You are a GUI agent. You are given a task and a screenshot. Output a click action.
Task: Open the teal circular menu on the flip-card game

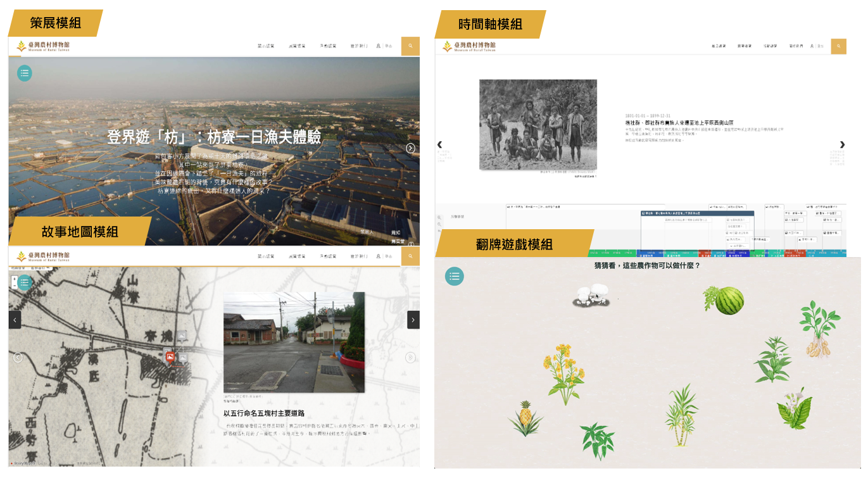coord(454,276)
